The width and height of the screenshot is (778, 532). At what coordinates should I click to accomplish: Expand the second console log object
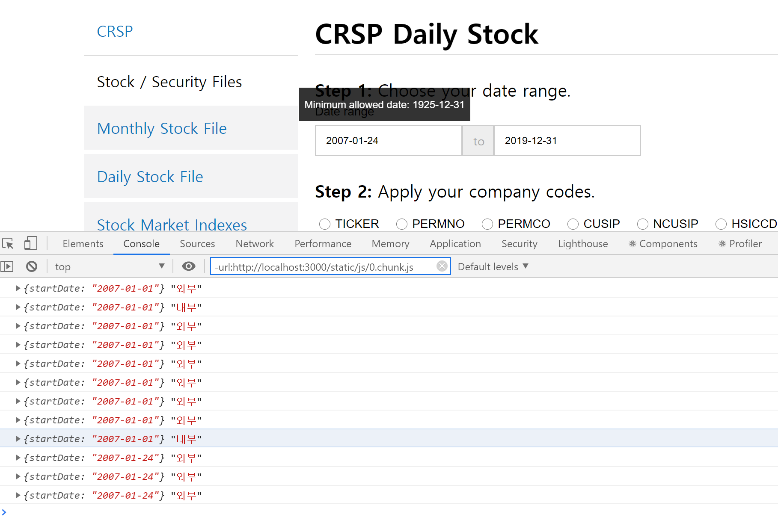click(18, 307)
